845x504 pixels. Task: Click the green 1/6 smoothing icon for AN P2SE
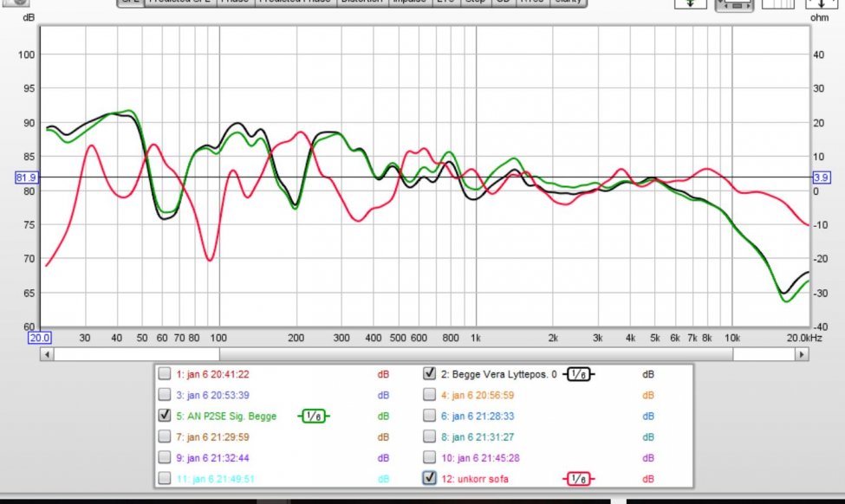(314, 417)
